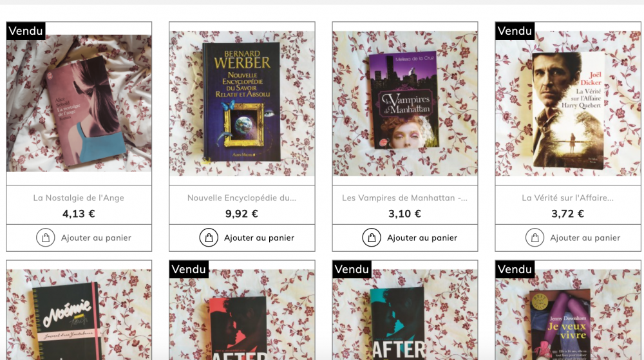View the Vampires de Manhattan cover photo
This screenshot has width=644, height=360.
click(405, 104)
